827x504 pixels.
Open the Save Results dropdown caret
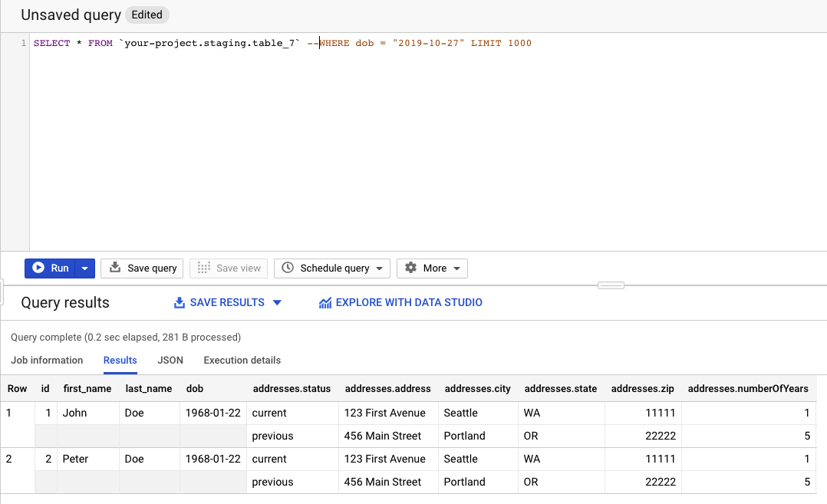coord(277,302)
